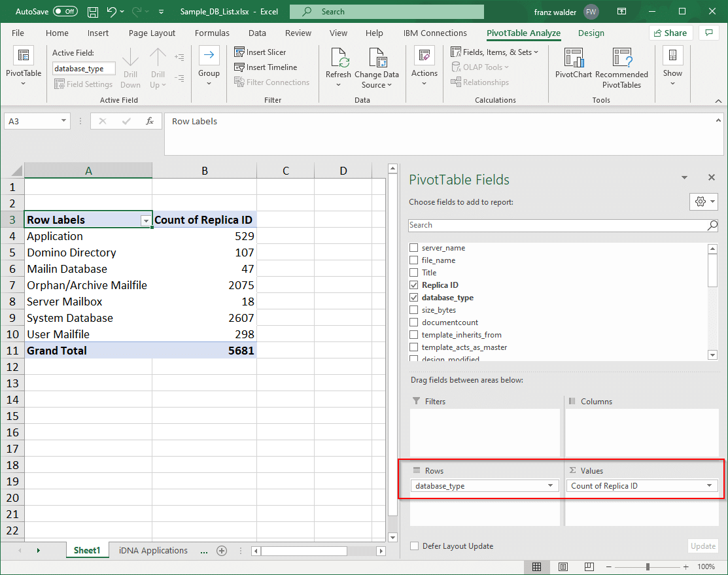Switch to iDNA Applications sheet tab
The image size is (728, 575).
(x=153, y=551)
